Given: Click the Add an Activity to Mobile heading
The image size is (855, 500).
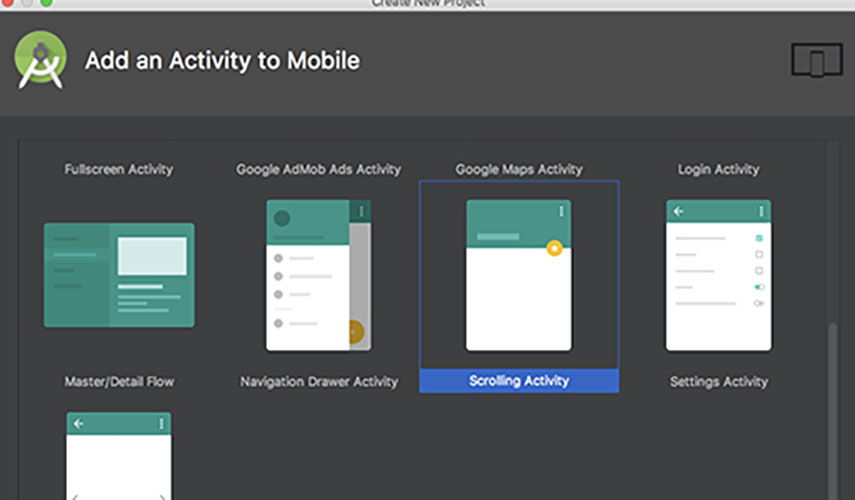Looking at the screenshot, I should tap(222, 61).
